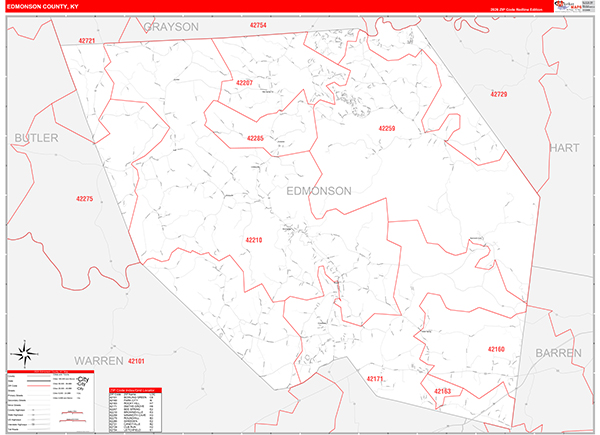
Task: Click ZIP code label 42275
Action: [85, 199]
